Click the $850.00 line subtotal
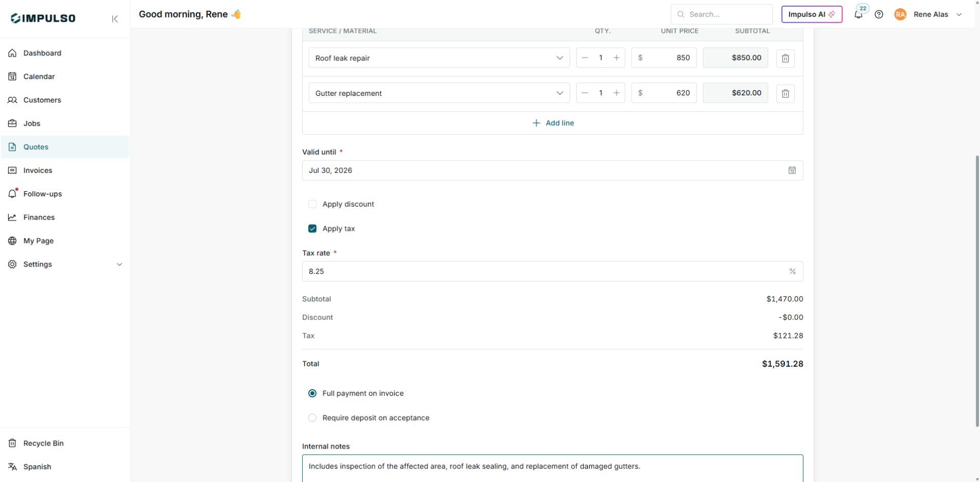Screen dimensions: 980x482 pyautogui.click(x=735, y=57)
